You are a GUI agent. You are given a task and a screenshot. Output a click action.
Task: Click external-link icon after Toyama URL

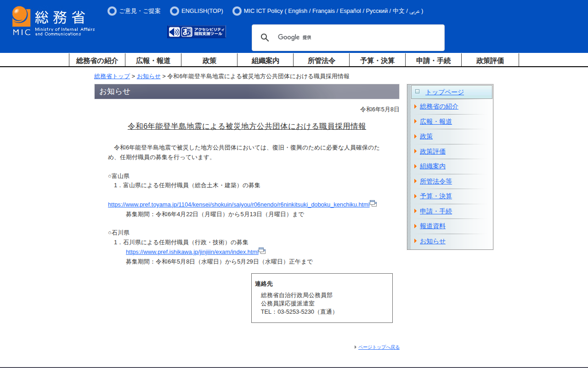coord(373,203)
